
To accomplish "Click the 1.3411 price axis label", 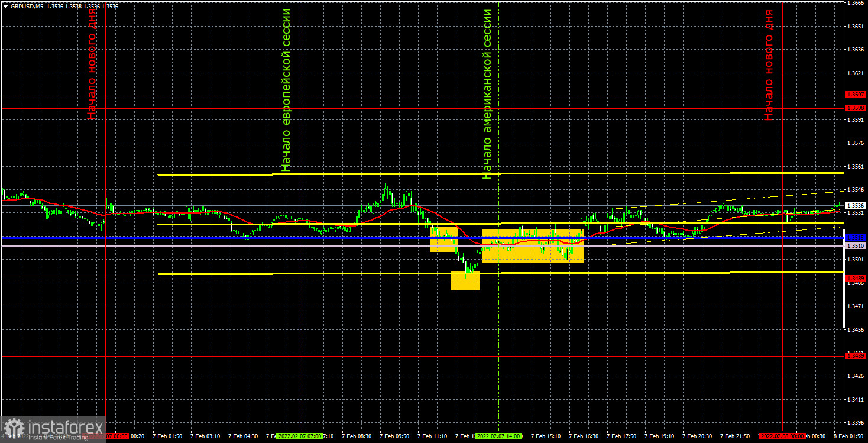I will tap(856, 400).
